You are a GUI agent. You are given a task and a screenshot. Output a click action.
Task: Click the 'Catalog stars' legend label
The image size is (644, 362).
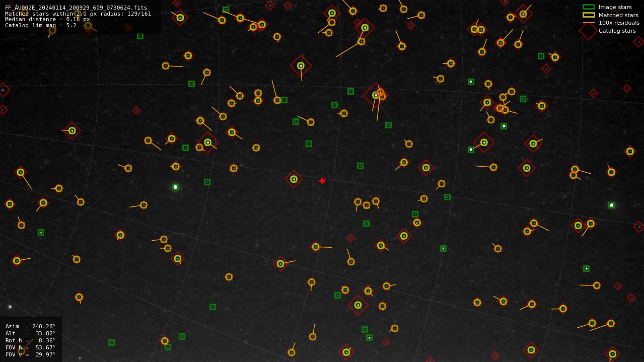[x=617, y=31]
